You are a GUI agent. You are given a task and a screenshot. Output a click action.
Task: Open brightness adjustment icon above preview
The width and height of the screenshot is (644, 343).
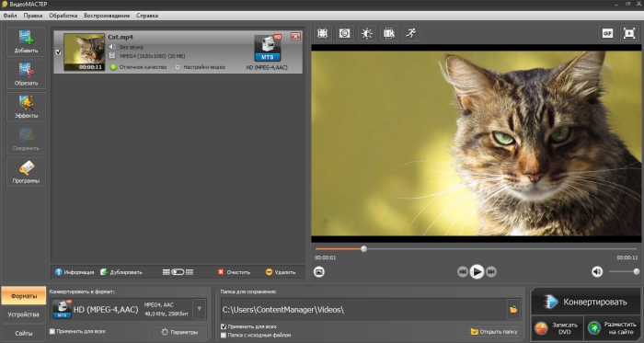tap(367, 34)
